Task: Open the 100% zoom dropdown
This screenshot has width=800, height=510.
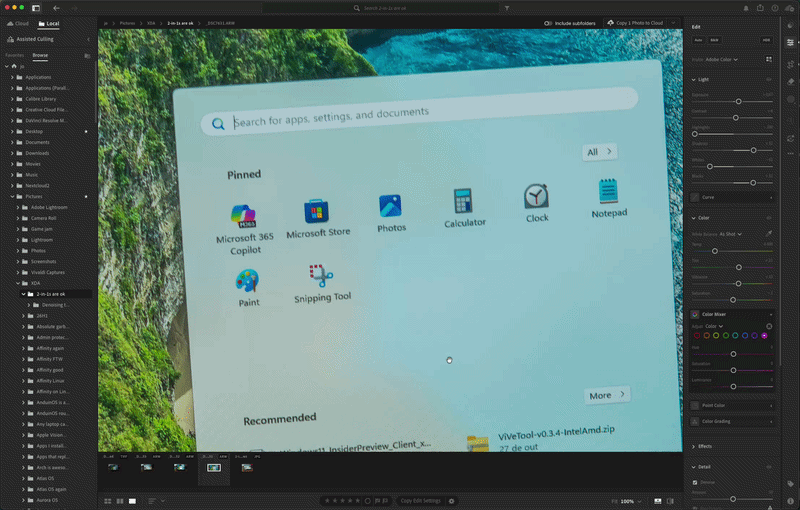Action: coord(632,501)
